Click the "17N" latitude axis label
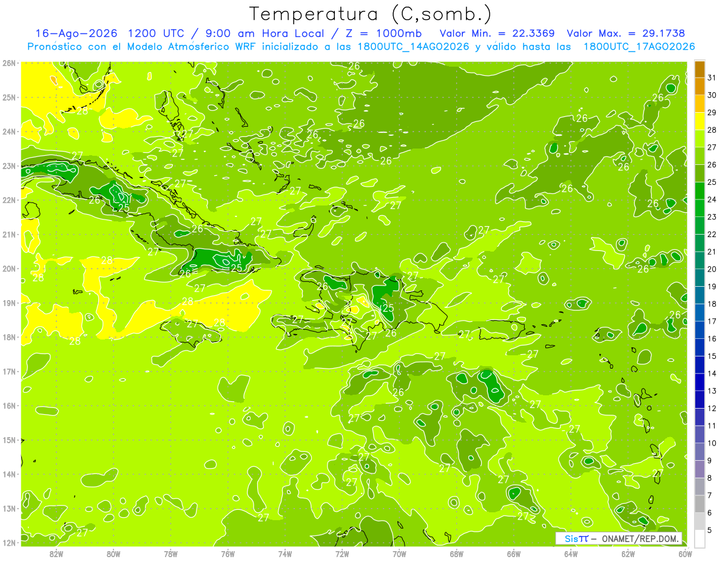This screenshot has width=728, height=562. click(8, 371)
